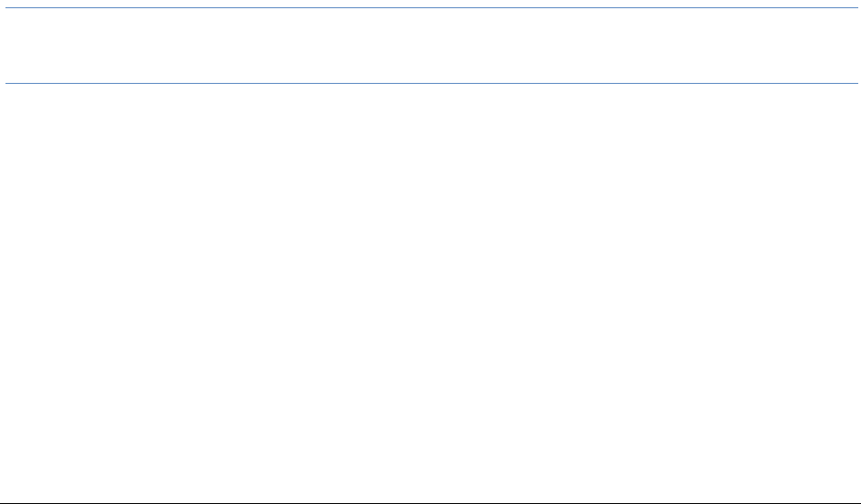Click the right end of the black bottom line
This screenshot has width=861, height=504.
click(x=857, y=499)
